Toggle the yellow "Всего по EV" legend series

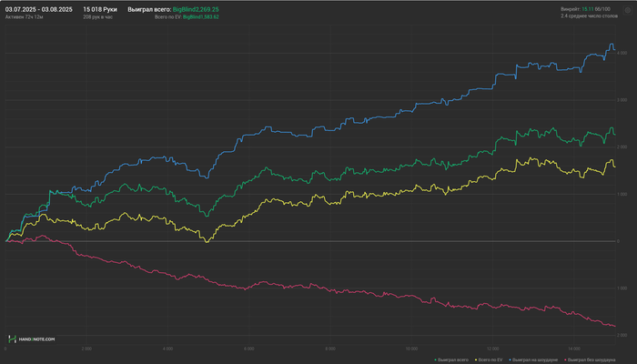pos(489,360)
